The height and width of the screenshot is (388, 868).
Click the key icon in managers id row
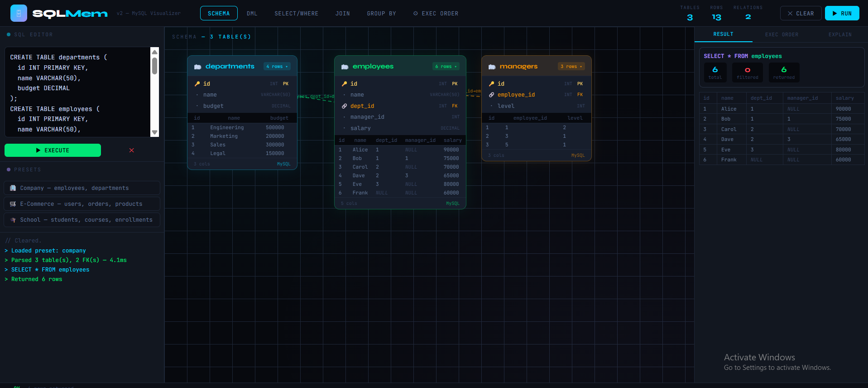click(x=492, y=84)
